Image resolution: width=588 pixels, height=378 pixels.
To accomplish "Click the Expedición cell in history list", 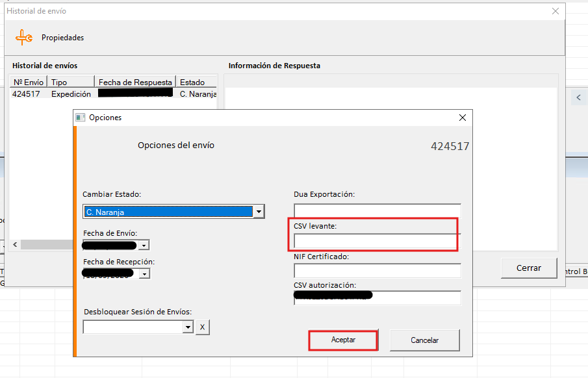I will pos(71,94).
